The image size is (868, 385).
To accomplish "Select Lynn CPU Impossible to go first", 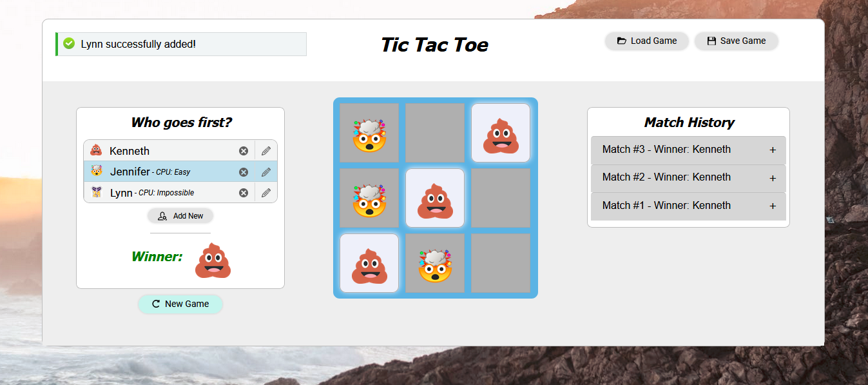I will [x=180, y=192].
